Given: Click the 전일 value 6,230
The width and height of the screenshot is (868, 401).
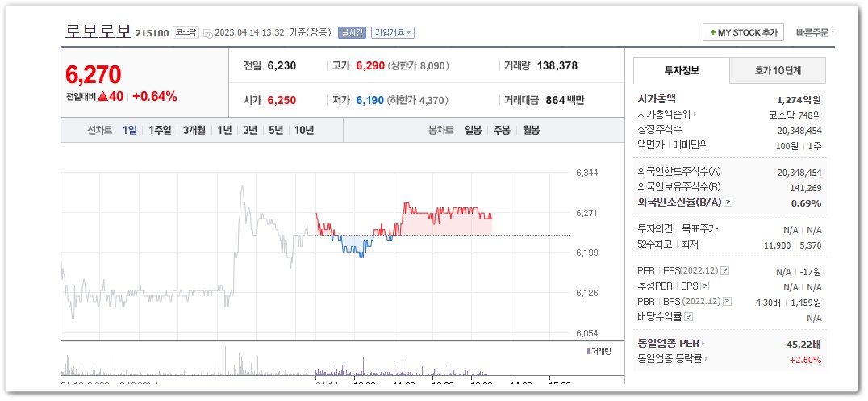Looking at the screenshot, I should click(282, 66).
